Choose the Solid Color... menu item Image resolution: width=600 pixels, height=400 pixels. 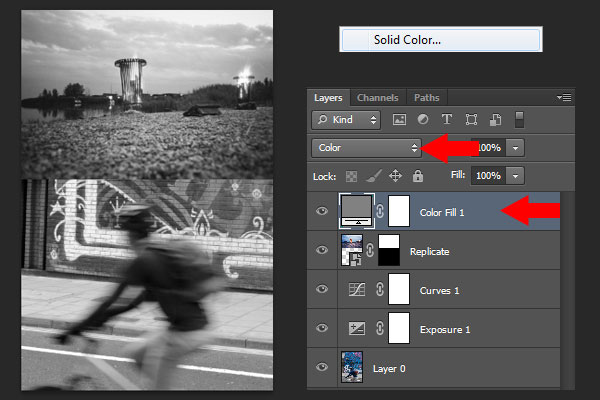pos(441,39)
